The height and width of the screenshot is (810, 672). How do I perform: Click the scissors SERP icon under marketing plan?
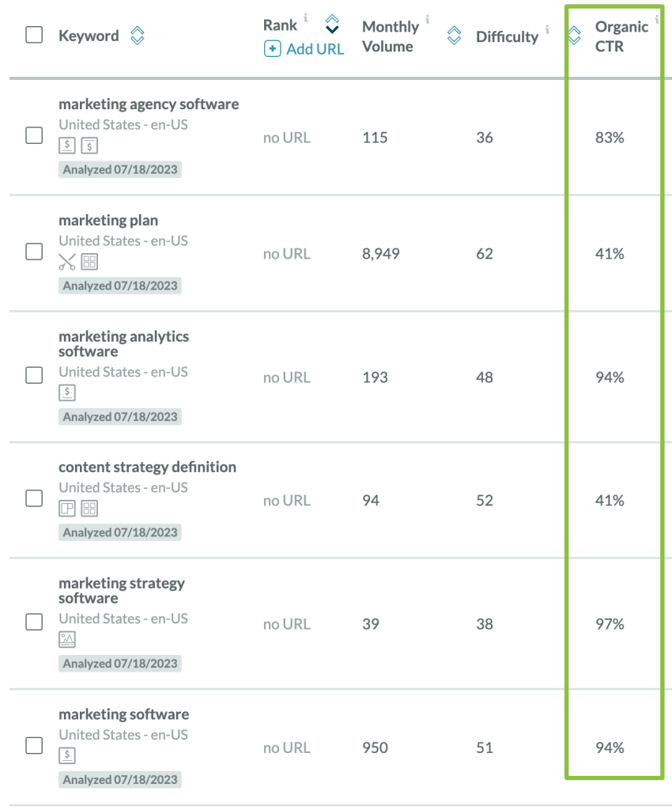[67, 262]
